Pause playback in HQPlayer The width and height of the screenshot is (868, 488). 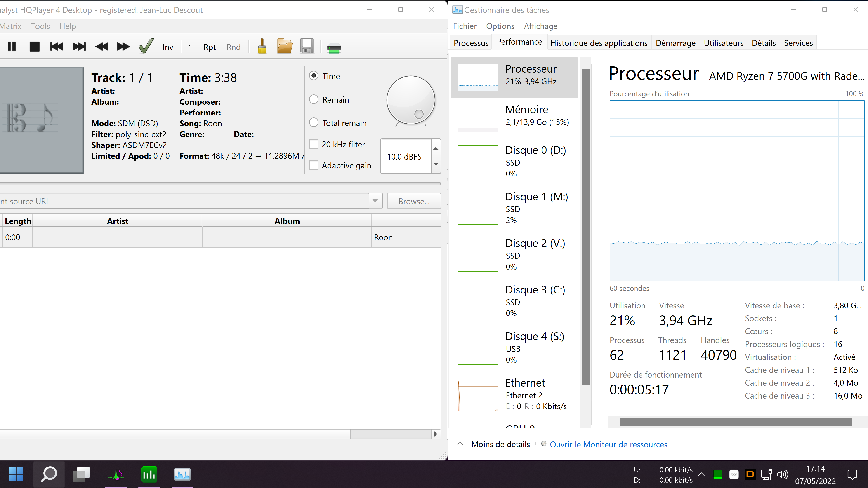pos(12,47)
